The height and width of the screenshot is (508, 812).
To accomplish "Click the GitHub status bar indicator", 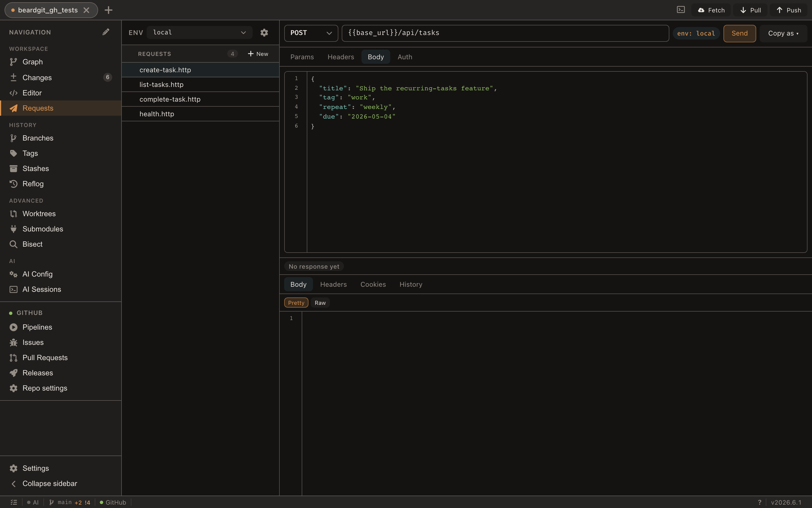I will tap(113, 502).
